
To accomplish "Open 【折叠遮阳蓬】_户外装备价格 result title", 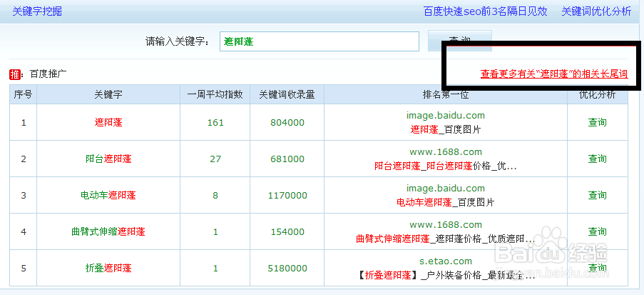I will click(x=446, y=276).
